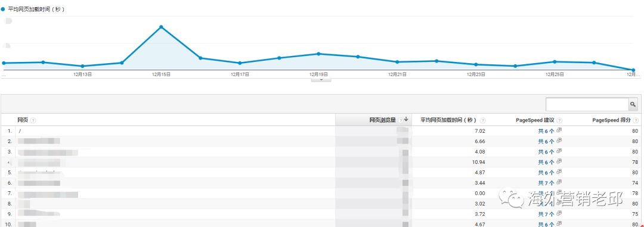Click the 6.66 load time value
This screenshot has width=644, height=227.
coord(479,141)
